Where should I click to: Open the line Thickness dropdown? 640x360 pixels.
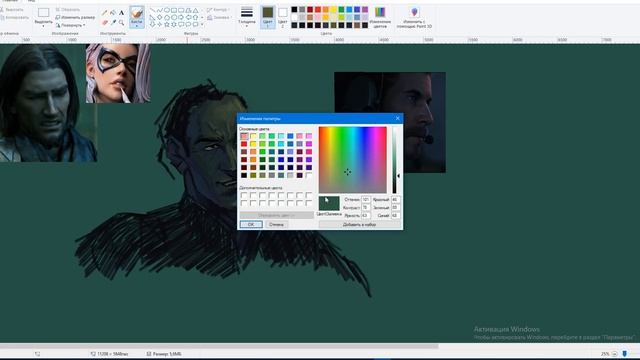[247, 17]
